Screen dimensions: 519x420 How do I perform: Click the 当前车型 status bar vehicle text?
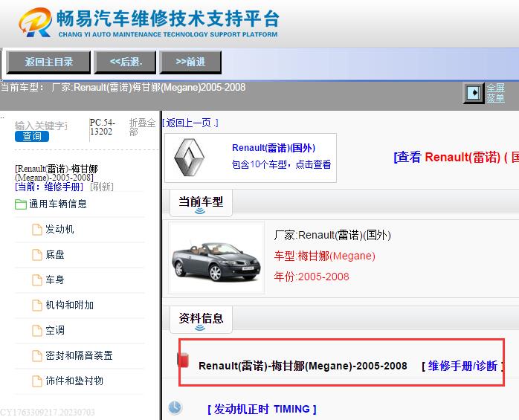(x=123, y=88)
